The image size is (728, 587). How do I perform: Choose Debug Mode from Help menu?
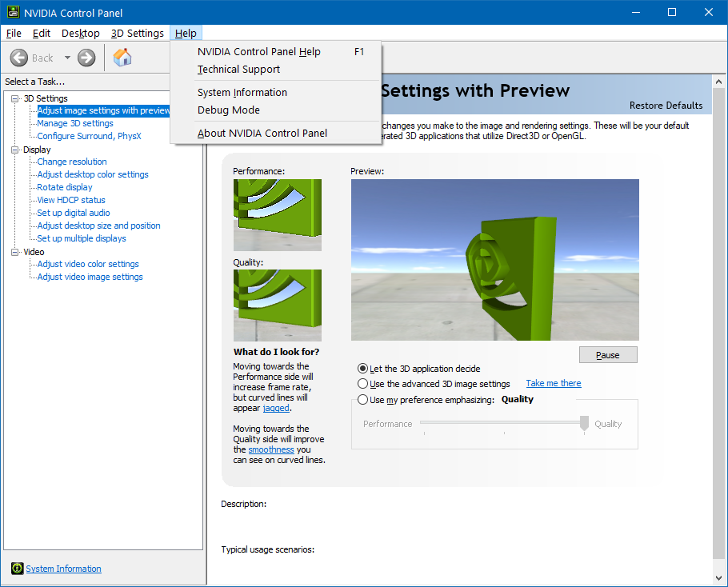(276, 110)
